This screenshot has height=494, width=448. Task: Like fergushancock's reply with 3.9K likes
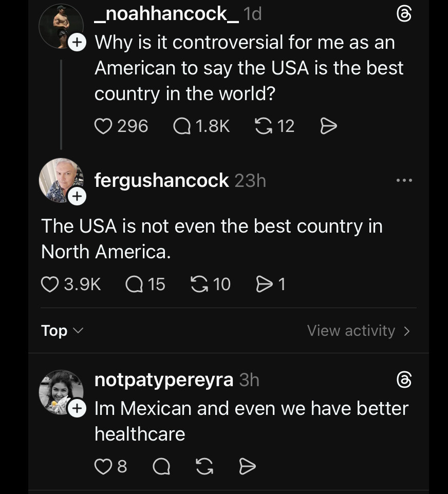[50, 284]
